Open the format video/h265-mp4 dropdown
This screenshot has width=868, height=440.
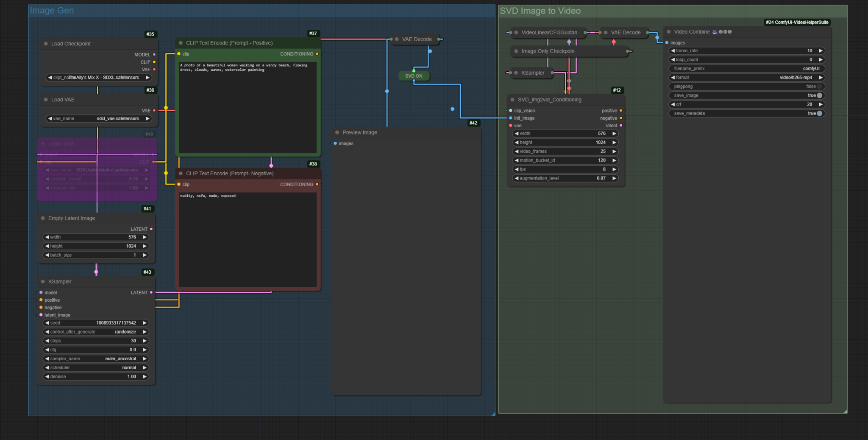point(746,78)
